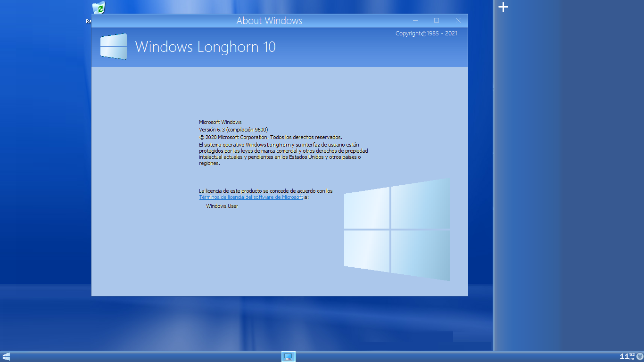Click the large Windows flag watermark graphic

396,230
